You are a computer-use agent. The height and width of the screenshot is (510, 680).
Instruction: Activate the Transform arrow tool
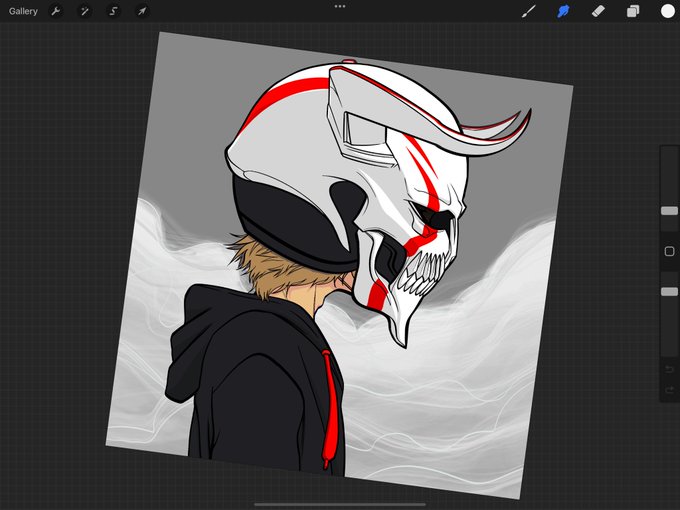coord(142,11)
